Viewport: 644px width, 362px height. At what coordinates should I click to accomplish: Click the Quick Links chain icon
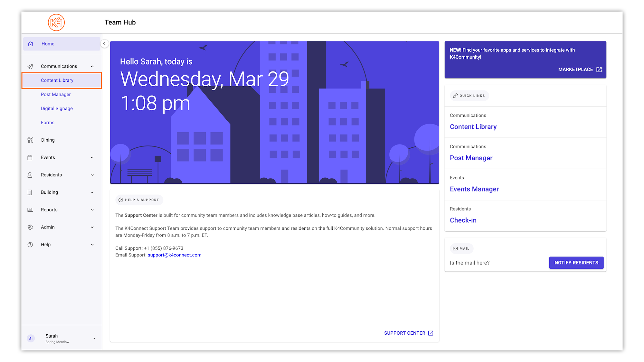455,96
